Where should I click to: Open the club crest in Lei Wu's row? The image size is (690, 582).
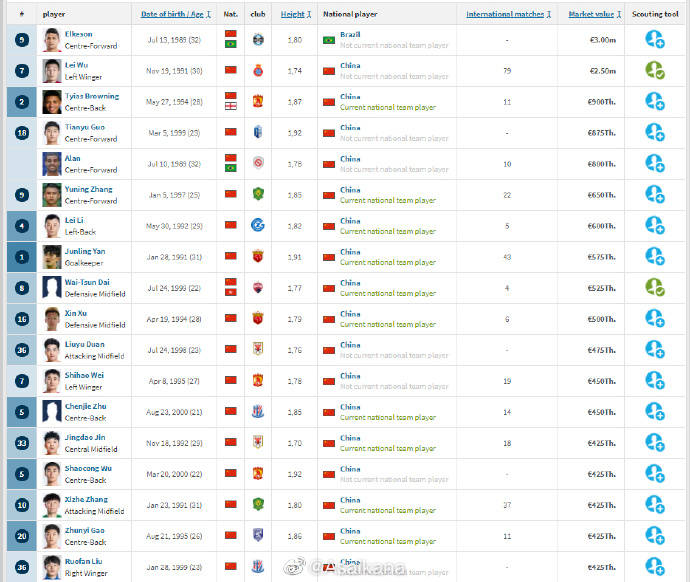pyautogui.click(x=258, y=70)
